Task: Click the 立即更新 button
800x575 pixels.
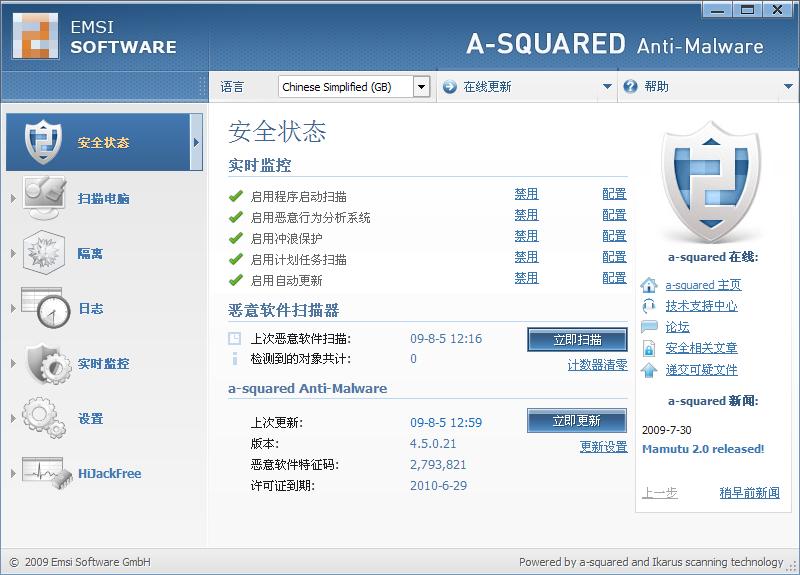Action: (577, 420)
